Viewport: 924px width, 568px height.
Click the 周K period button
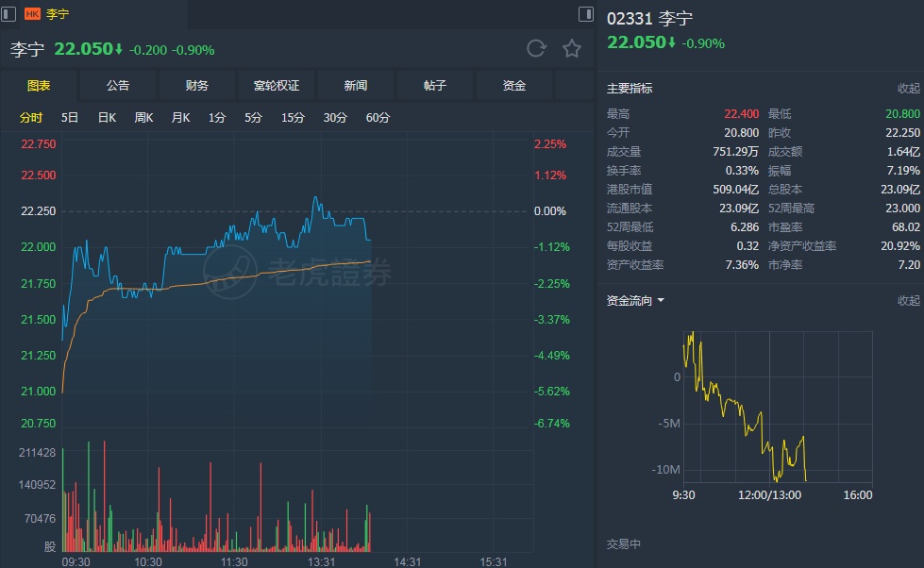(x=143, y=118)
